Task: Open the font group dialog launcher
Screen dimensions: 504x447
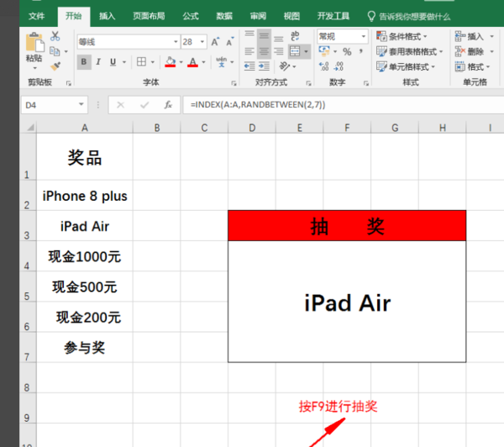Action: 234,83
